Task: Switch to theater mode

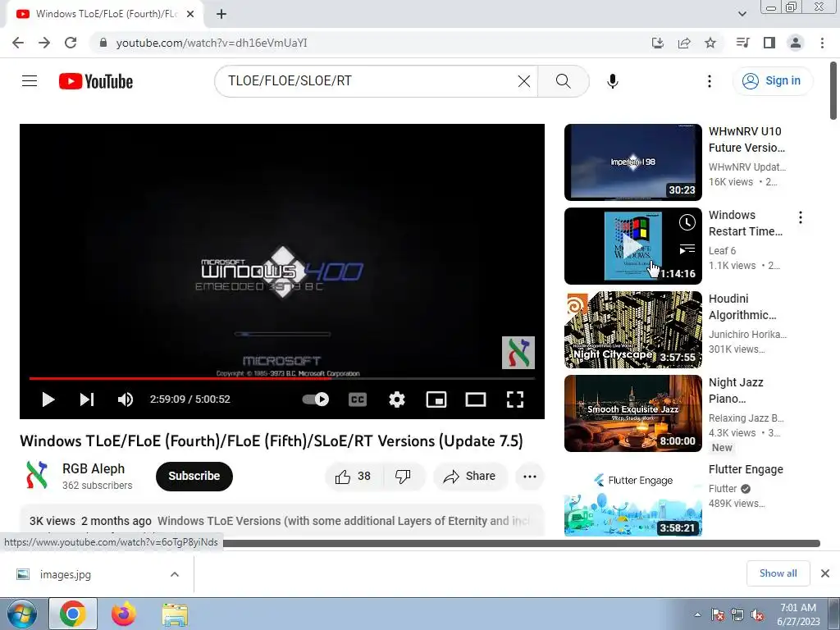Action: click(476, 399)
